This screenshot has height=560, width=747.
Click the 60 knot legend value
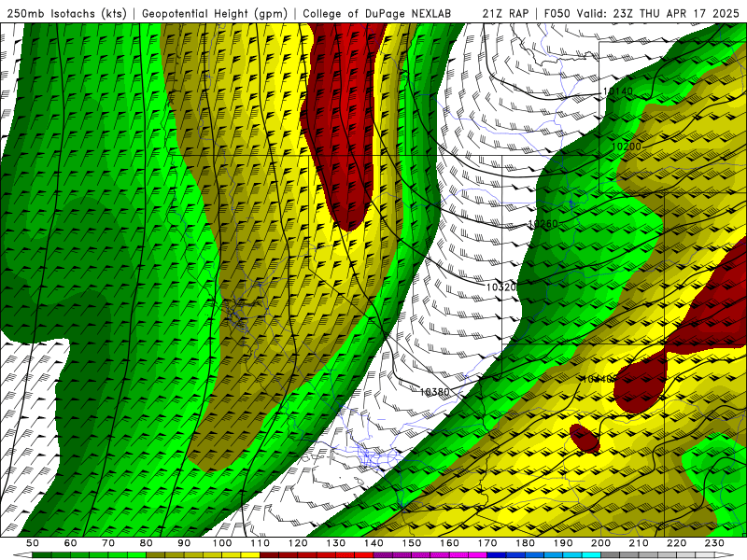click(70, 543)
